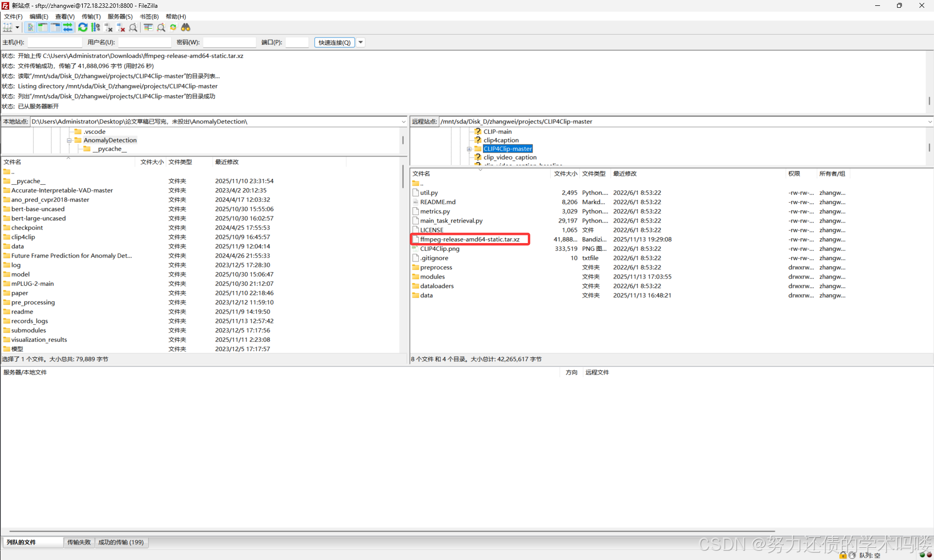The width and height of the screenshot is (934, 560).
Task: Click the directory comparison icon
Action: [x=161, y=28]
